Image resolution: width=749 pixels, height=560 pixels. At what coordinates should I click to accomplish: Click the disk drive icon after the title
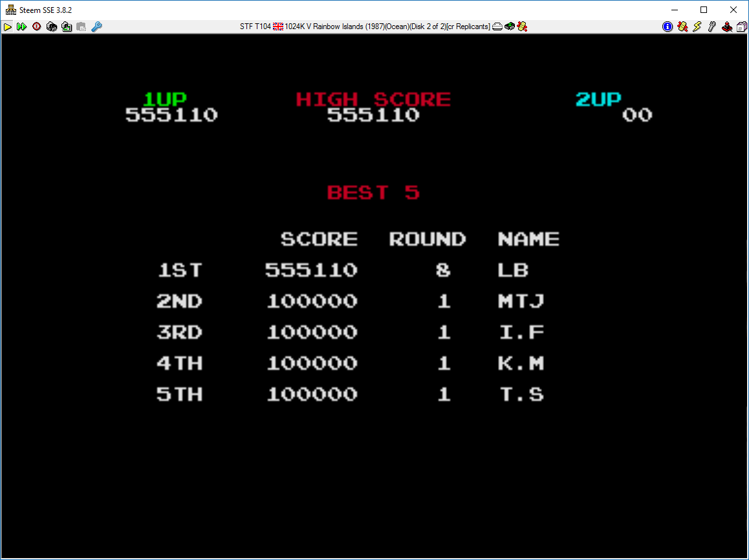(x=497, y=27)
